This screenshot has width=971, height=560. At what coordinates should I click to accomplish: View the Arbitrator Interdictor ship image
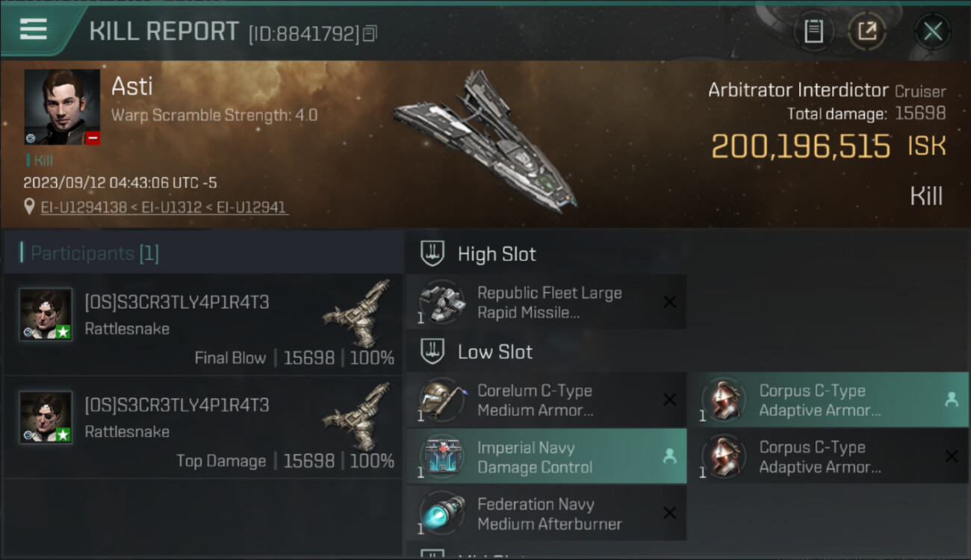(x=485, y=142)
